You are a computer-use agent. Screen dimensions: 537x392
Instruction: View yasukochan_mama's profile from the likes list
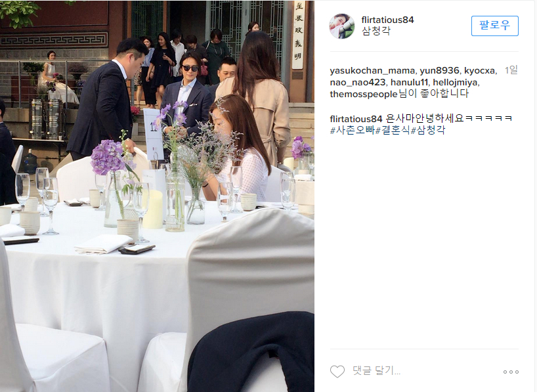(372, 71)
